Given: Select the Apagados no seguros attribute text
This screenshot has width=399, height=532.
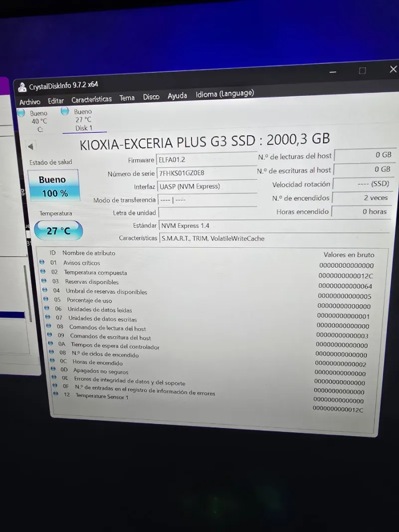Looking at the screenshot, I should point(101,371).
